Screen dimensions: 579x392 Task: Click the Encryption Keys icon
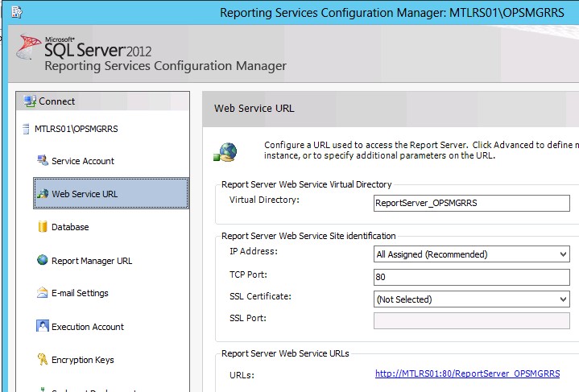tap(43, 359)
